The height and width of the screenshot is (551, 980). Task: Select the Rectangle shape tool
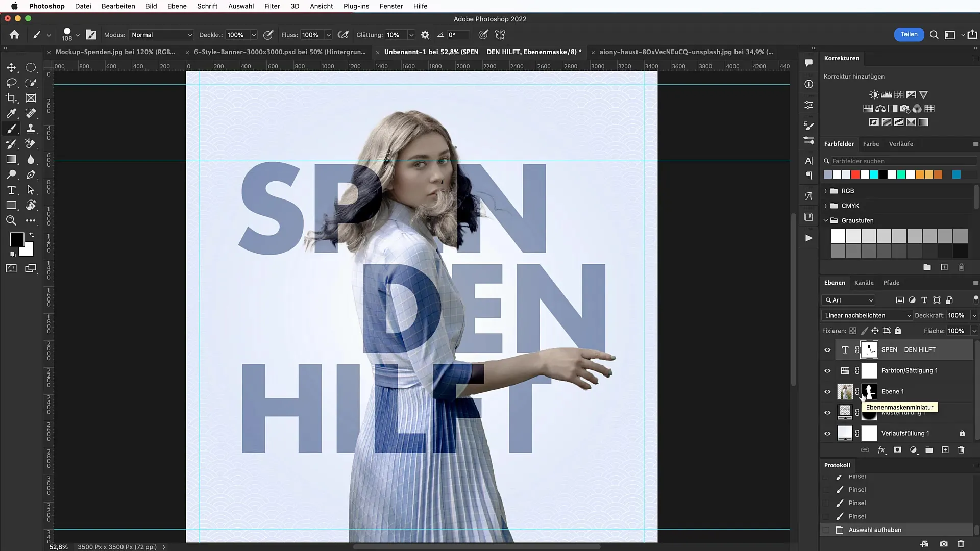tap(11, 205)
